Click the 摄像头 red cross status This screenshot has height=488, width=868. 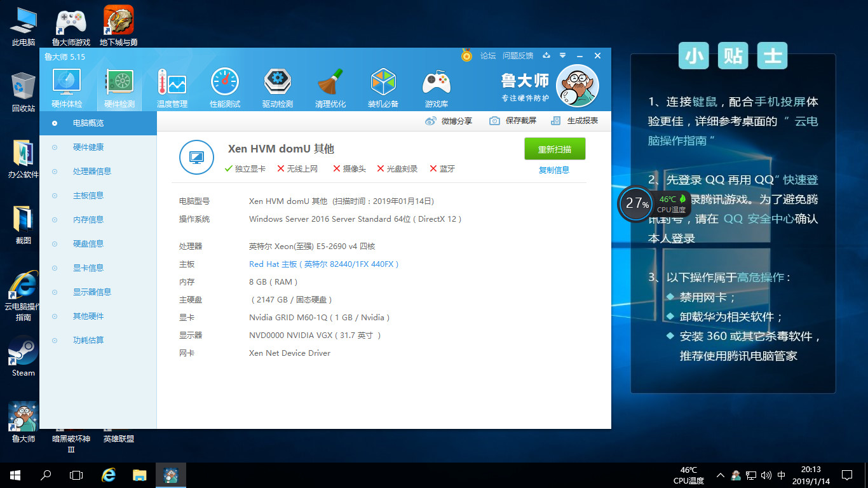349,169
